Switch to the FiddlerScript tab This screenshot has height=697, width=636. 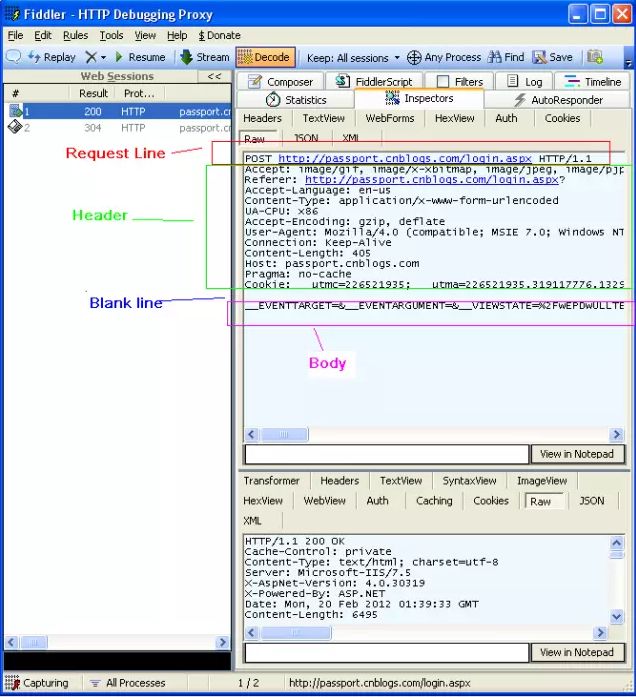[x=374, y=82]
